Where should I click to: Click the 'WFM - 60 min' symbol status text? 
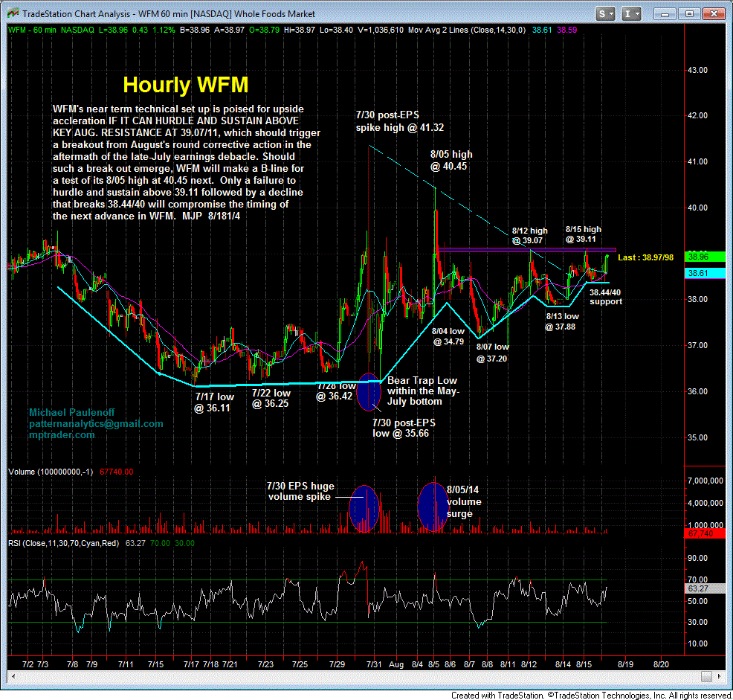pos(32,30)
